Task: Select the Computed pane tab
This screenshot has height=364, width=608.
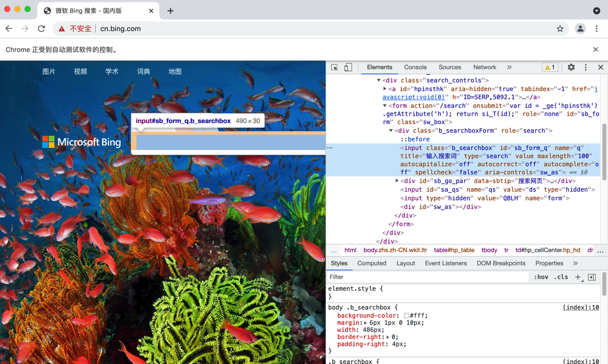Action: point(372,263)
